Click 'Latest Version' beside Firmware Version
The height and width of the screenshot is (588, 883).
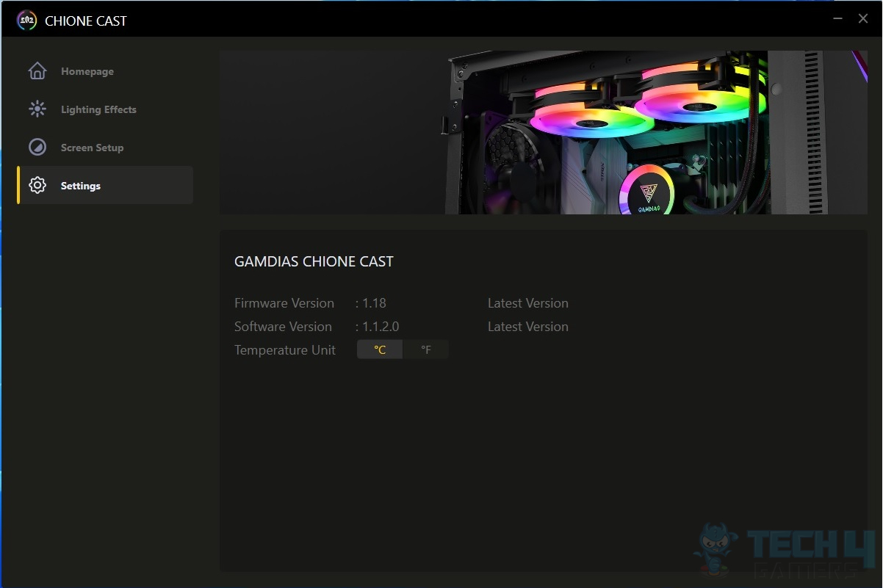click(528, 303)
